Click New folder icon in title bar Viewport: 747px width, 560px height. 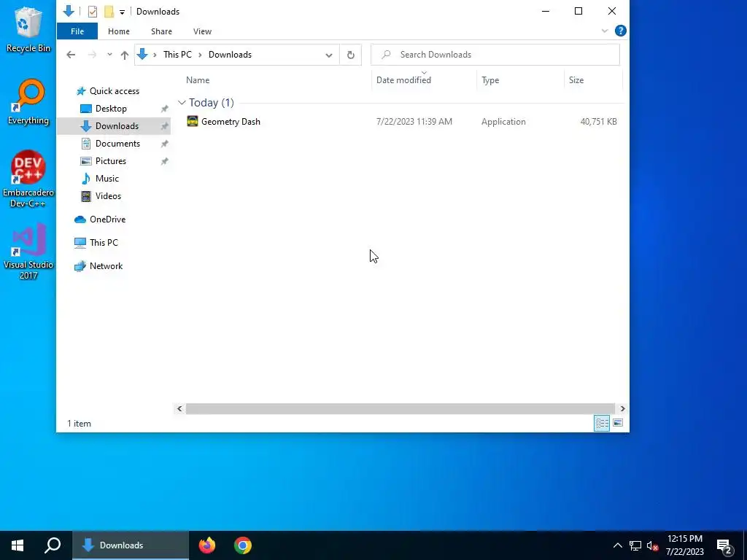click(109, 12)
